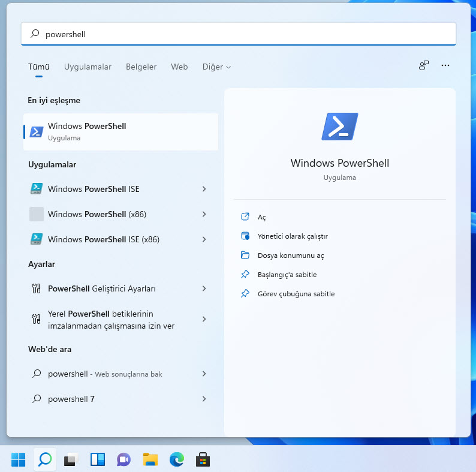Screen dimensions: 476x472
Task: Expand the Web sonuçlarına bak chevron
Action: coord(204,374)
